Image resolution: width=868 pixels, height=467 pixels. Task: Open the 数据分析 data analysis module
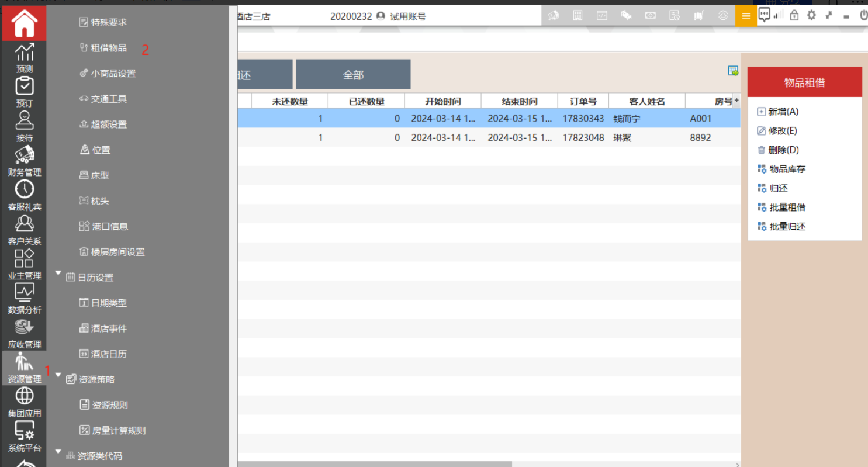point(24,299)
